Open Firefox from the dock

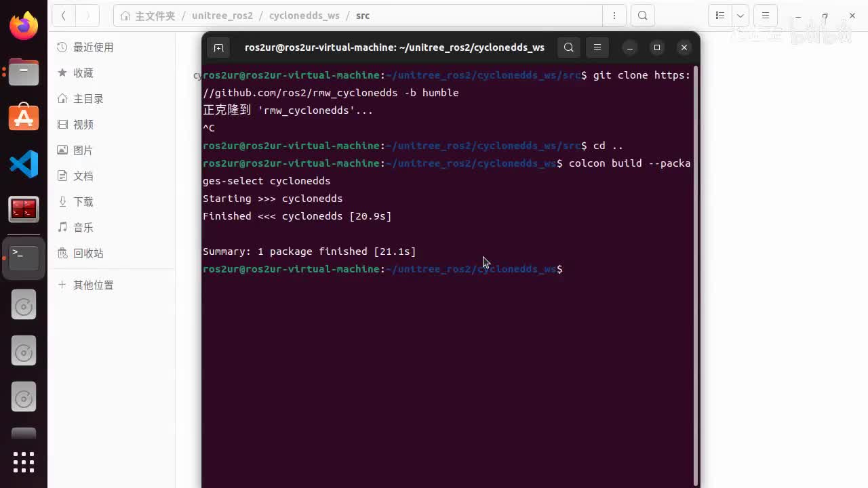[24, 26]
